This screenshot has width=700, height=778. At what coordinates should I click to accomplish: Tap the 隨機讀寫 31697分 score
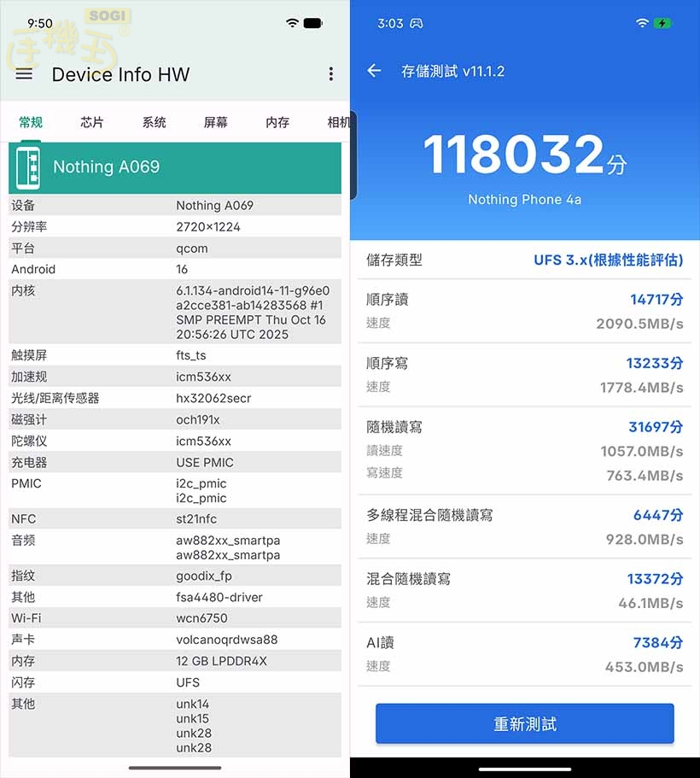tap(656, 427)
